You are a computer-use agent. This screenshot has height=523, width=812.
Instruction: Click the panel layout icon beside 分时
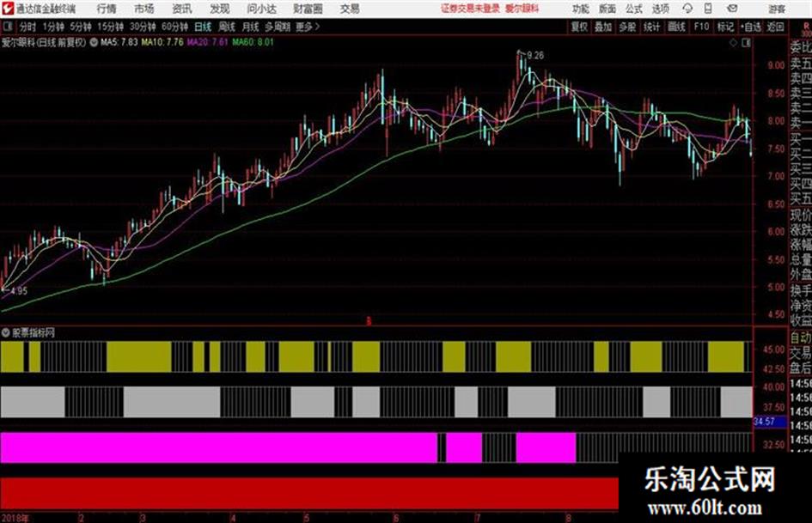point(8,27)
